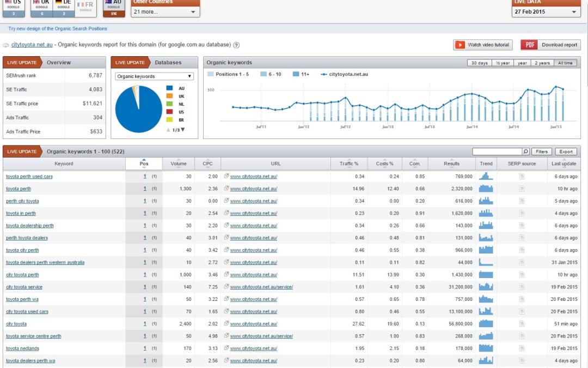Image resolution: width=588 pixels, height=368 pixels.
Task: Sort table by CPC column
Action: tap(208, 164)
